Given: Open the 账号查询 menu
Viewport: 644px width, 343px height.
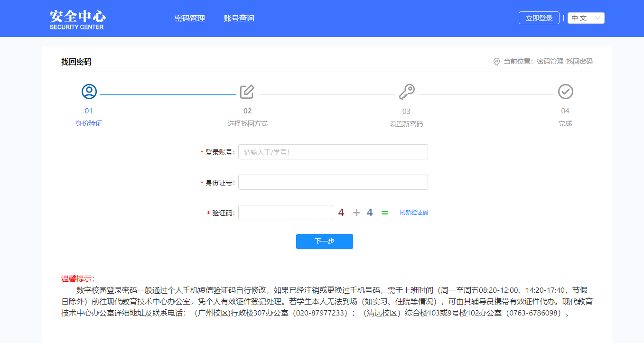Looking at the screenshot, I should click(x=239, y=19).
